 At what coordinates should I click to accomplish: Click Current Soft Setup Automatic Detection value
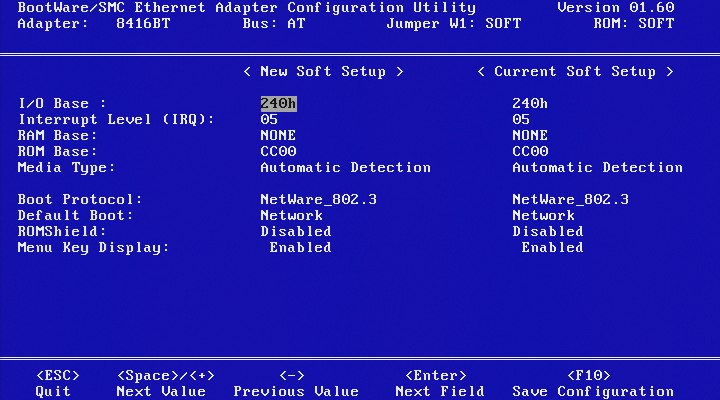point(597,168)
